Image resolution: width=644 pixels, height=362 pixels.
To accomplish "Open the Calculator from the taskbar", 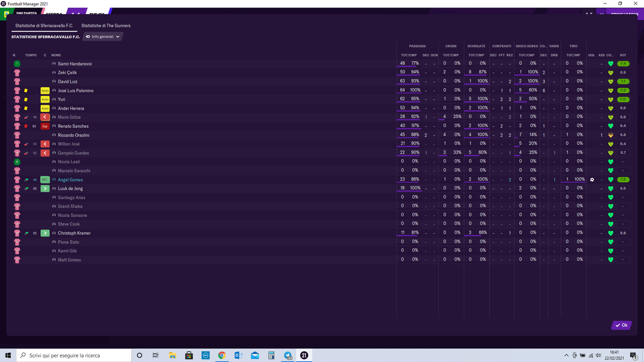I will pos(271,355).
